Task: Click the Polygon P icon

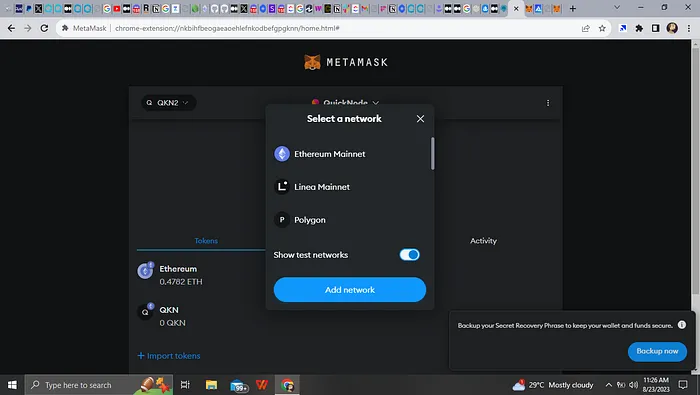Action: click(x=282, y=220)
